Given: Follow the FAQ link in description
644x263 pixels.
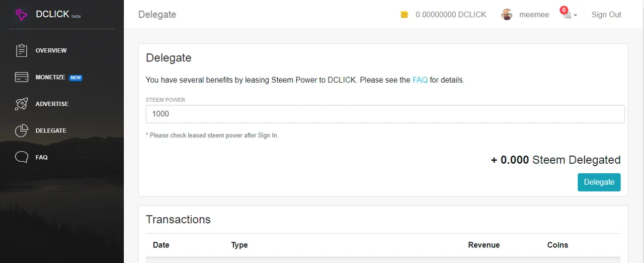Looking at the screenshot, I should [x=420, y=80].
